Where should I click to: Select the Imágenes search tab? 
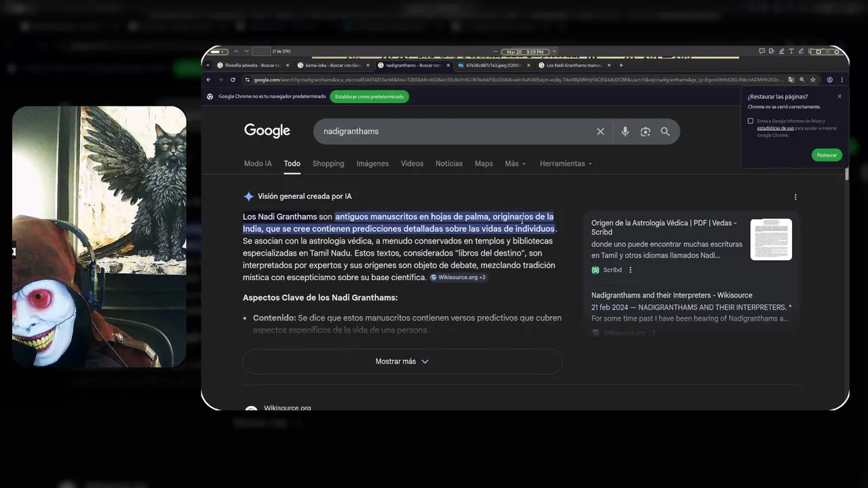[372, 163]
